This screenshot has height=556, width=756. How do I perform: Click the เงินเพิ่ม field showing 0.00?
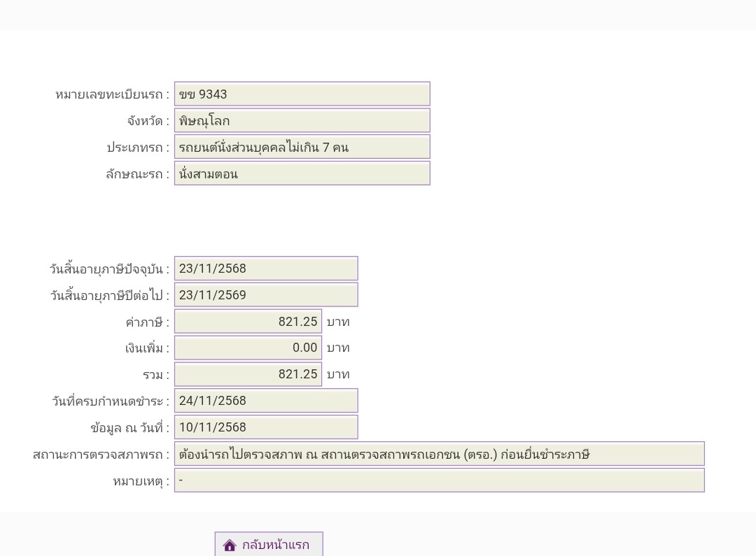pos(248,348)
